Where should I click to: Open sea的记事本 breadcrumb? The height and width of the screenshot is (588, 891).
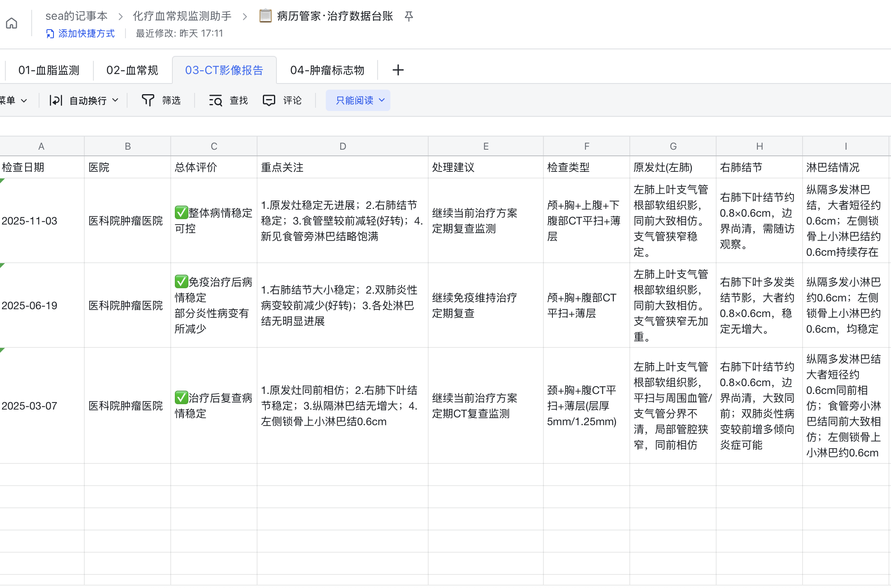(77, 16)
